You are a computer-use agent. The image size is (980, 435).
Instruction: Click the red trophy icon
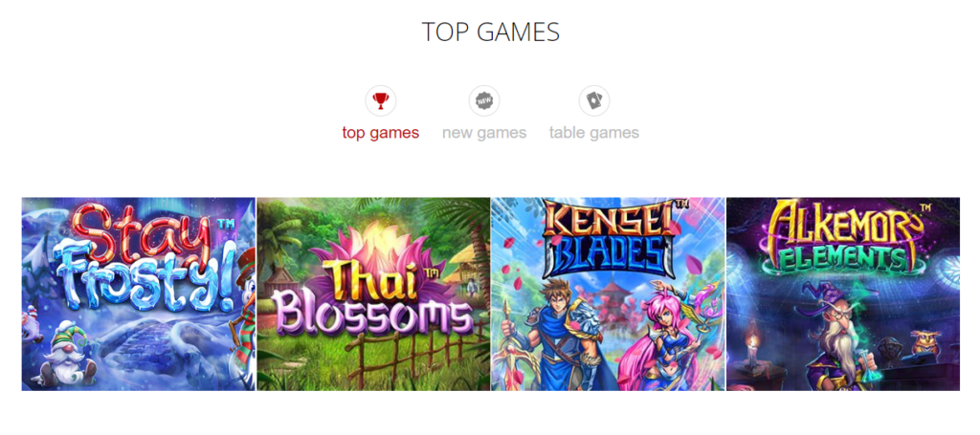[x=381, y=100]
